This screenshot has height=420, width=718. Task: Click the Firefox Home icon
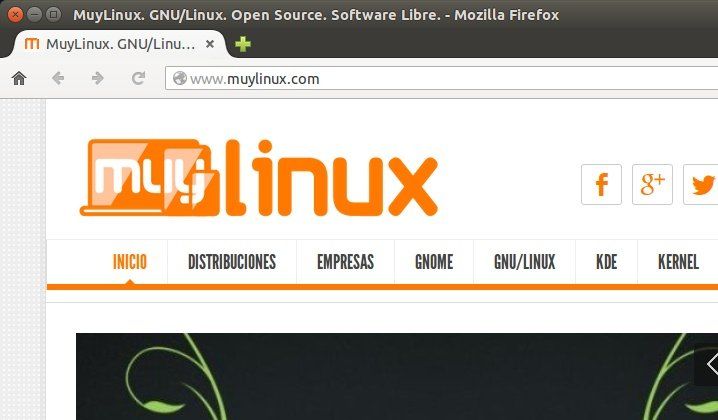click(19, 78)
